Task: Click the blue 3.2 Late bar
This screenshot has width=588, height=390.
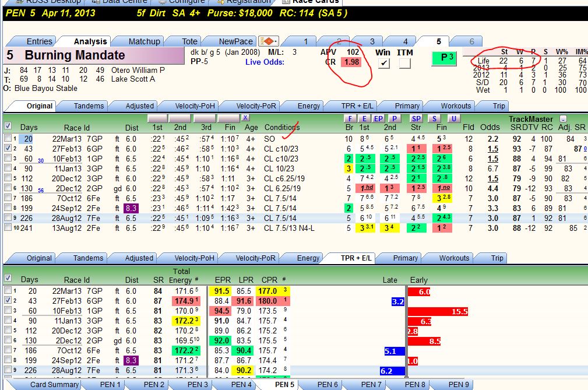Action: tap(398, 301)
